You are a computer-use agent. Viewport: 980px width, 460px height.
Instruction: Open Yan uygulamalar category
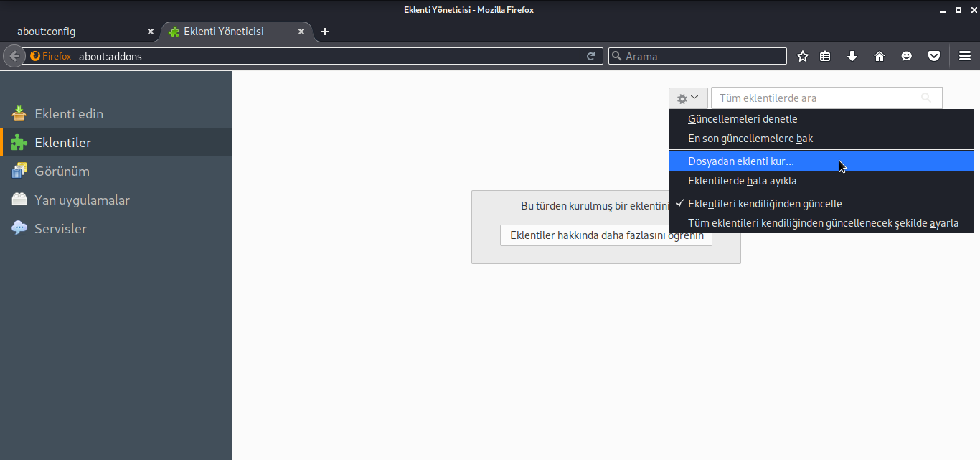tap(116, 200)
